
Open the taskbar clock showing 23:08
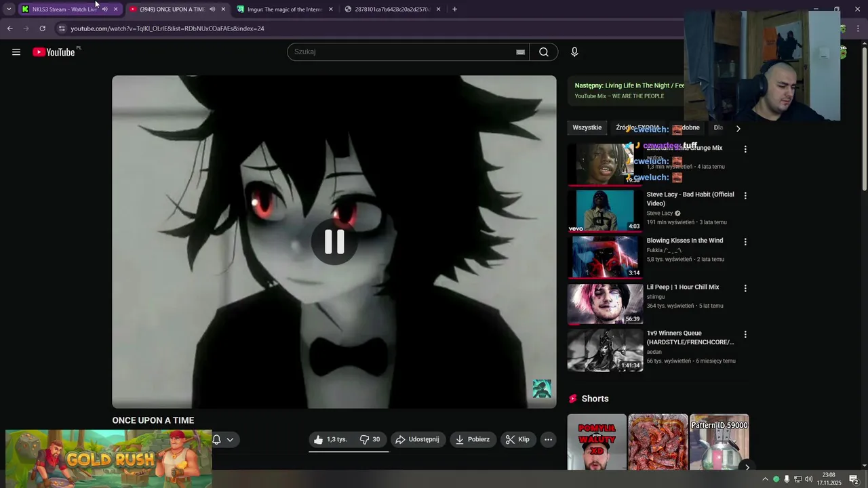pyautogui.click(x=829, y=479)
